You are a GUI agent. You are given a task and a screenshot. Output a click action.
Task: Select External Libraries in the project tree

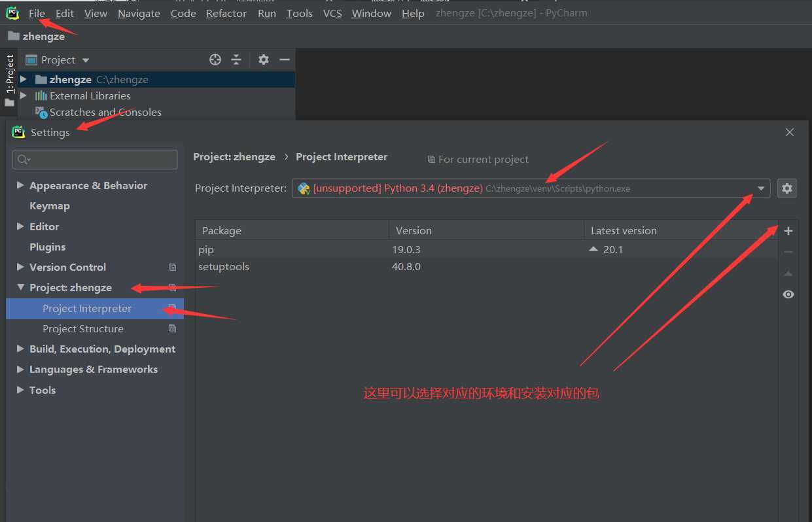coord(90,96)
